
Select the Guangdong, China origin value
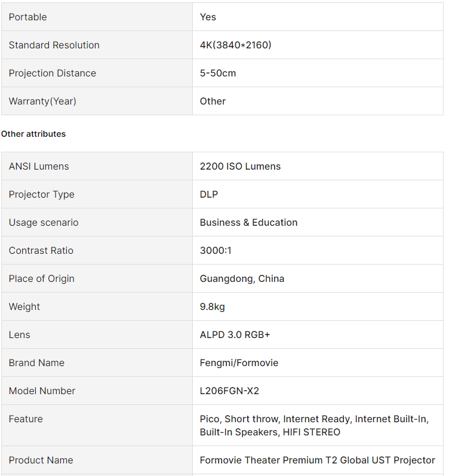[242, 278]
